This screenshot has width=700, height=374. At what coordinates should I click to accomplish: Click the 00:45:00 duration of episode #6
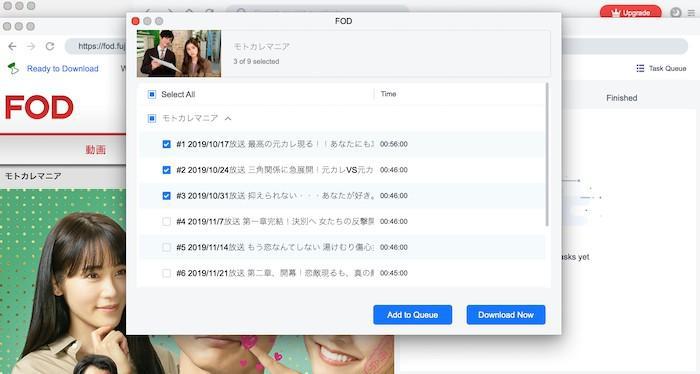pos(394,273)
